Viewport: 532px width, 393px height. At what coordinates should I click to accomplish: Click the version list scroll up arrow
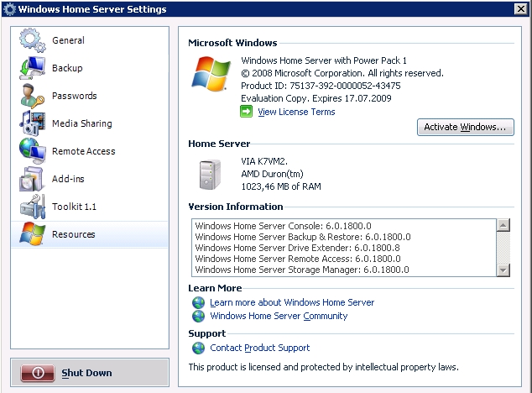point(503,225)
